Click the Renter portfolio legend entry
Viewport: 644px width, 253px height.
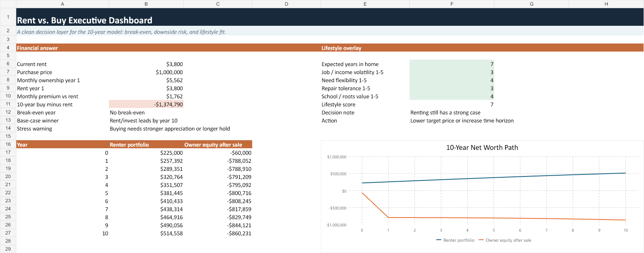pos(456,240)
